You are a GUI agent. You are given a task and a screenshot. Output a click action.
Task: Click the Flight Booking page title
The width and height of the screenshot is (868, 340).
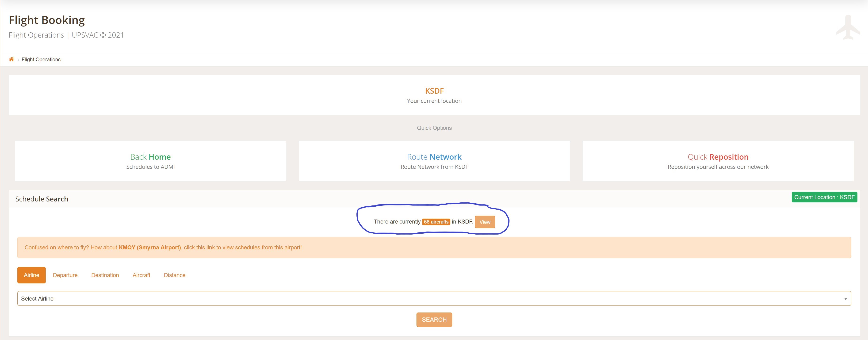coord(47,20)
